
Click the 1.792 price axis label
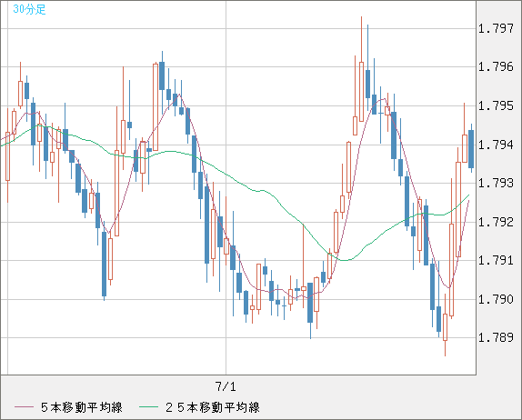click(x=496, y=222)
